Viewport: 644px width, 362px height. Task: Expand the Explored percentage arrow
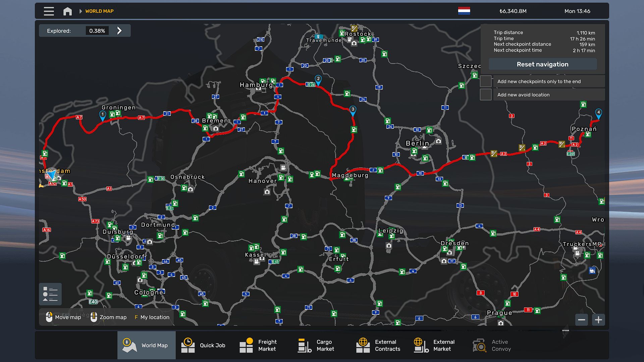point(119,31)
